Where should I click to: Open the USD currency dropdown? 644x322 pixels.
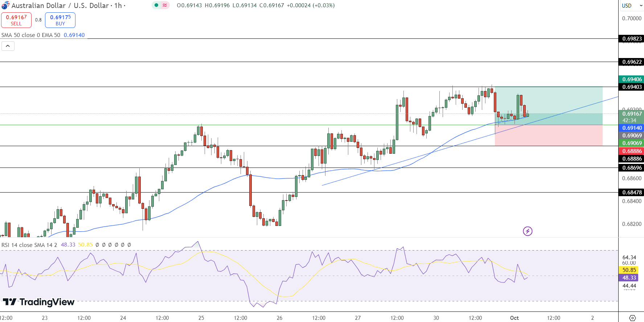(x=631, y=5)
